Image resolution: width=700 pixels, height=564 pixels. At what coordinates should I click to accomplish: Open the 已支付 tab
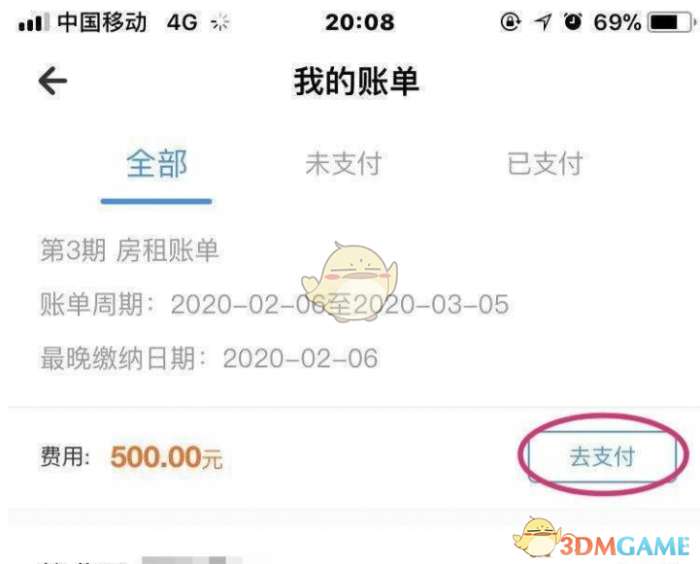(x=545, y=164)
